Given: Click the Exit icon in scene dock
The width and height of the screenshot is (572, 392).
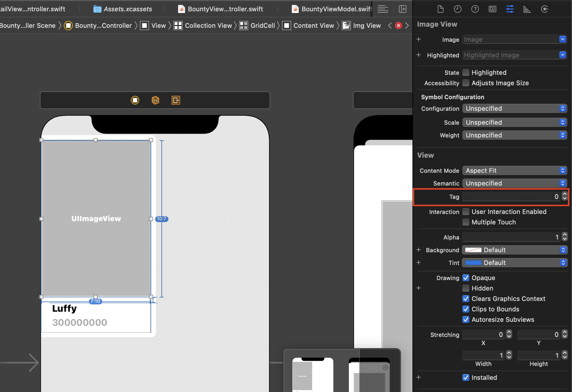Looking at the screenshot, I should [176, 100].
